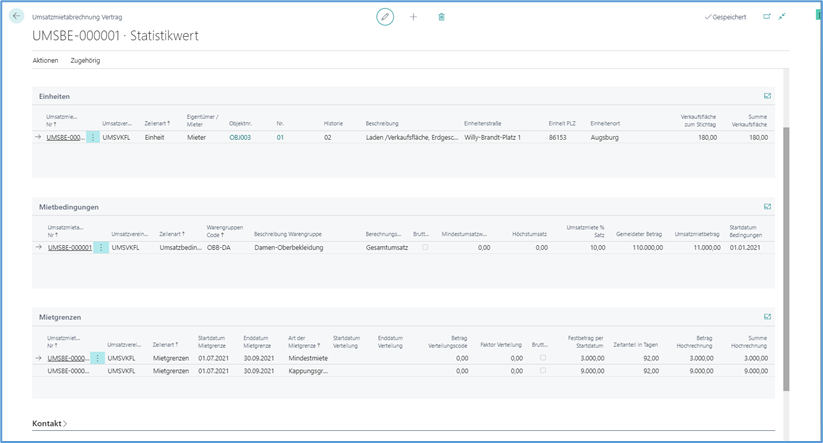Open object link OBJ003
823x443 pixels.
coord(240,137)
